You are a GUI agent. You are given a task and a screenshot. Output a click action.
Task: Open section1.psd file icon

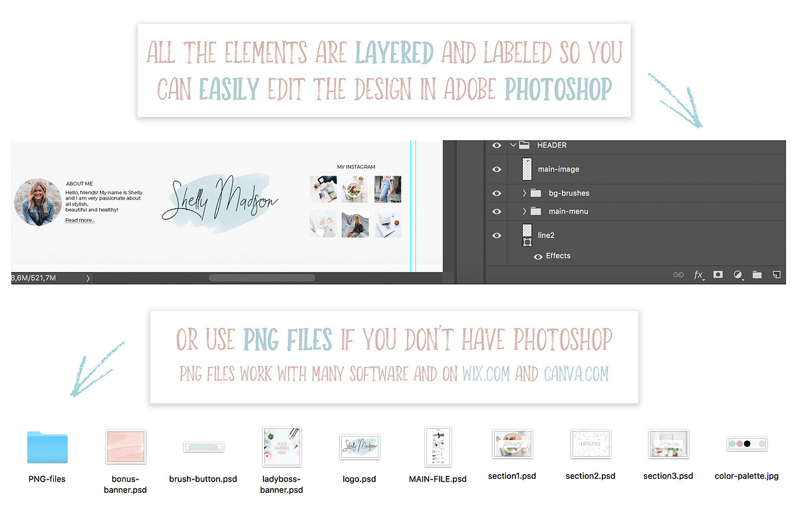pos(511,444)
